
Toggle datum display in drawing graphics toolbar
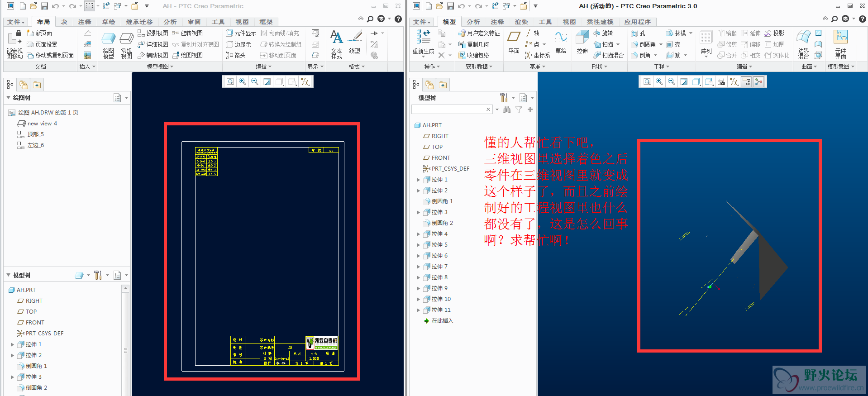305,81
